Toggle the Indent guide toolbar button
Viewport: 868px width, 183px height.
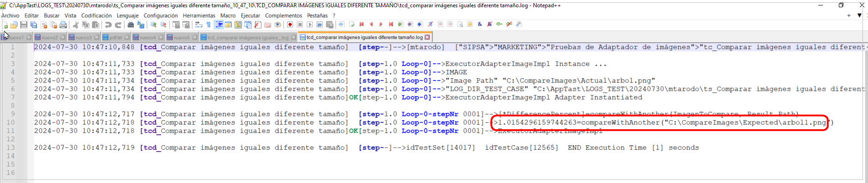(219, 25)
